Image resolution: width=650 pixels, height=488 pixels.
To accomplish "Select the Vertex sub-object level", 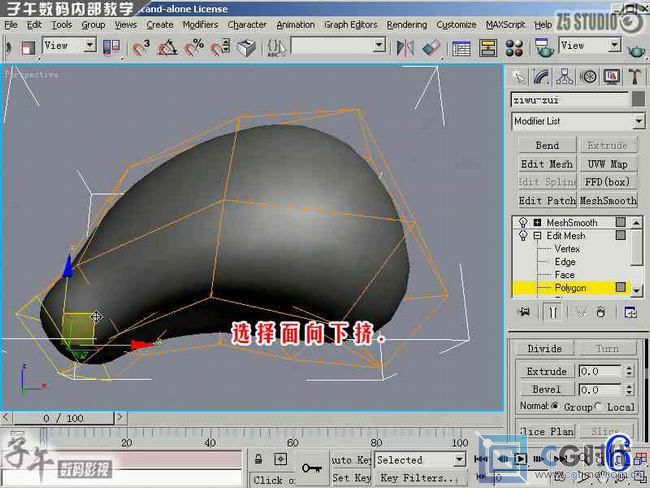I will pos(567,249).
